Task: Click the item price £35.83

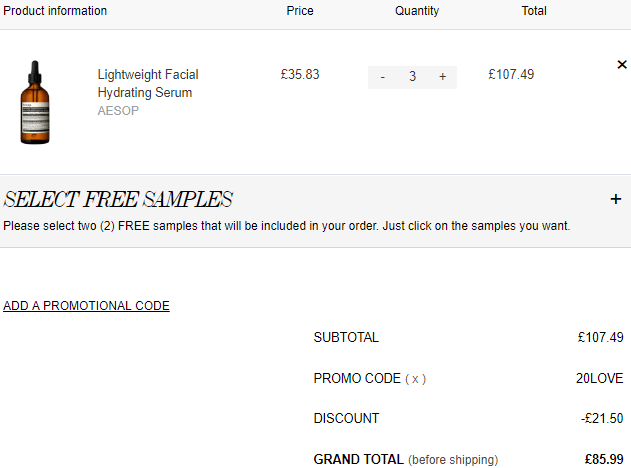Action: tap(300, 74)
